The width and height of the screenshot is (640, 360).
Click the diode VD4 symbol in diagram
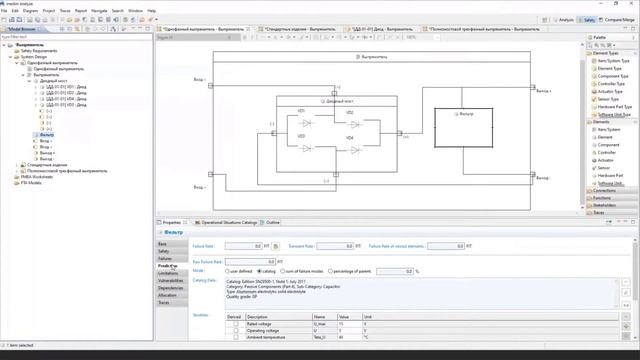[x=355, y=150]
